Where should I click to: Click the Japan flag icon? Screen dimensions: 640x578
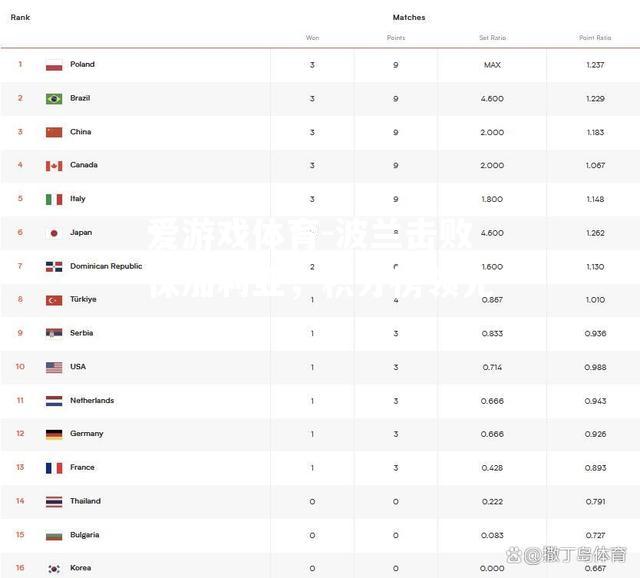[54, 233]
